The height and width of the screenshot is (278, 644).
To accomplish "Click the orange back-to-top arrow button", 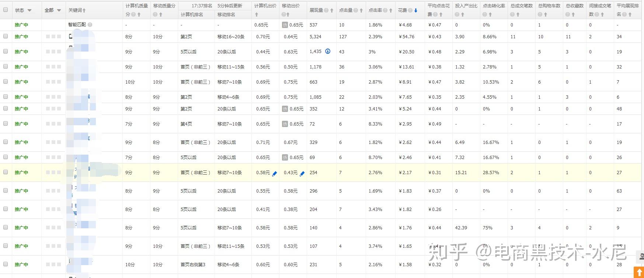I will tap(638, 272).
